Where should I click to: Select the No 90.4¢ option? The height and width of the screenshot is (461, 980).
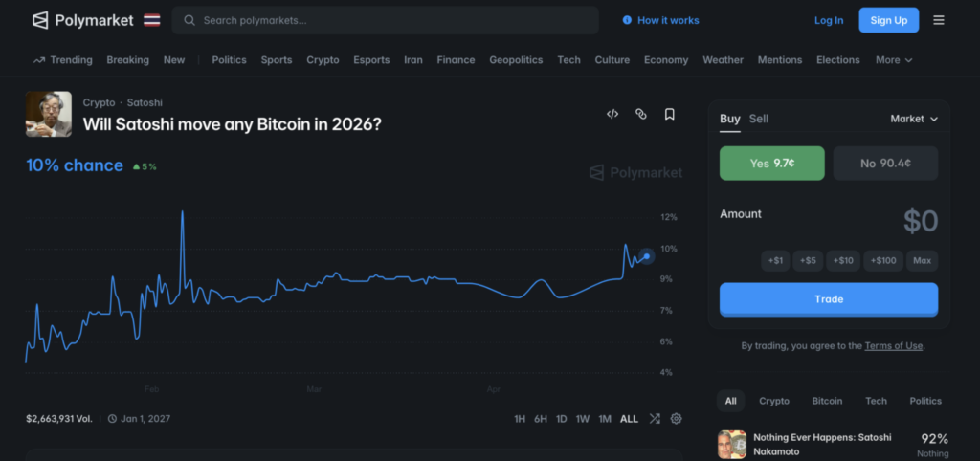coord(885,164)
